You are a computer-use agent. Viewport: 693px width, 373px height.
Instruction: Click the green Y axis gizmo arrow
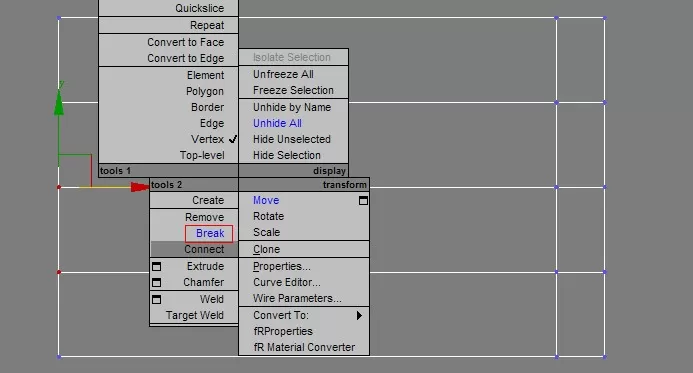tap(59, 102)
